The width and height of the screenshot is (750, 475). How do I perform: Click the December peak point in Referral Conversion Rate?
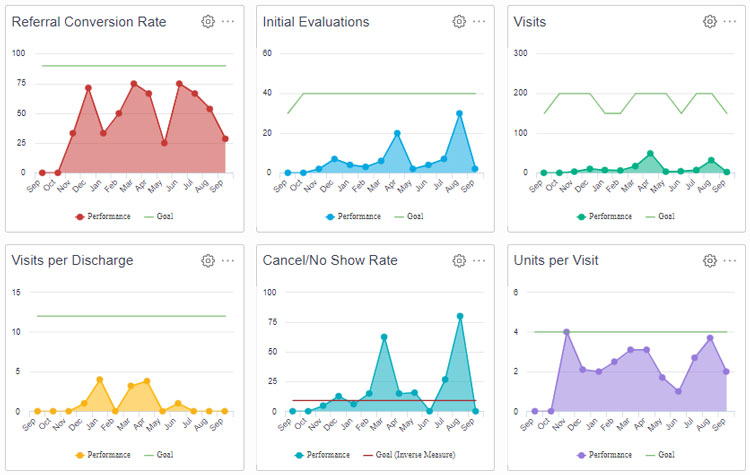pos(88,88)
